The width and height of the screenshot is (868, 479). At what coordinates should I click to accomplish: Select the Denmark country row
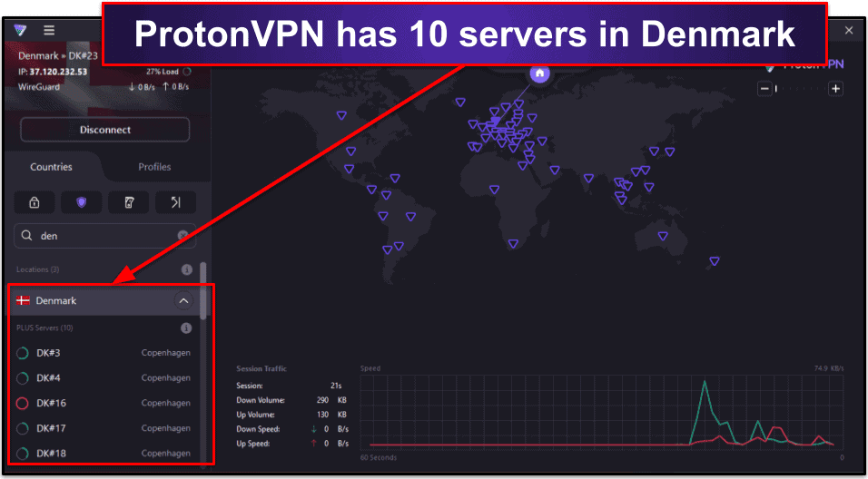coord(105,301)
